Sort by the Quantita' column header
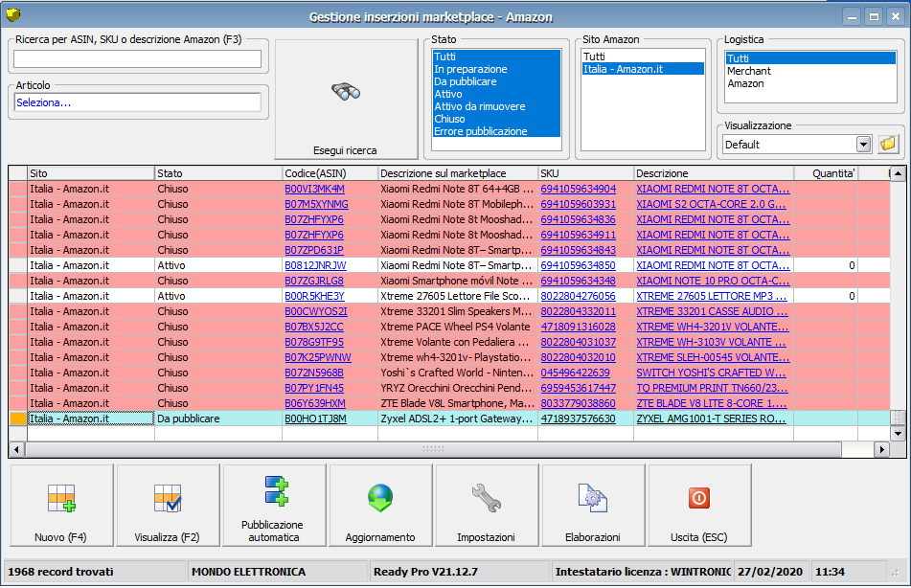Image resolution: width=911 pixels, height=588 pixels. pos(826,173)
